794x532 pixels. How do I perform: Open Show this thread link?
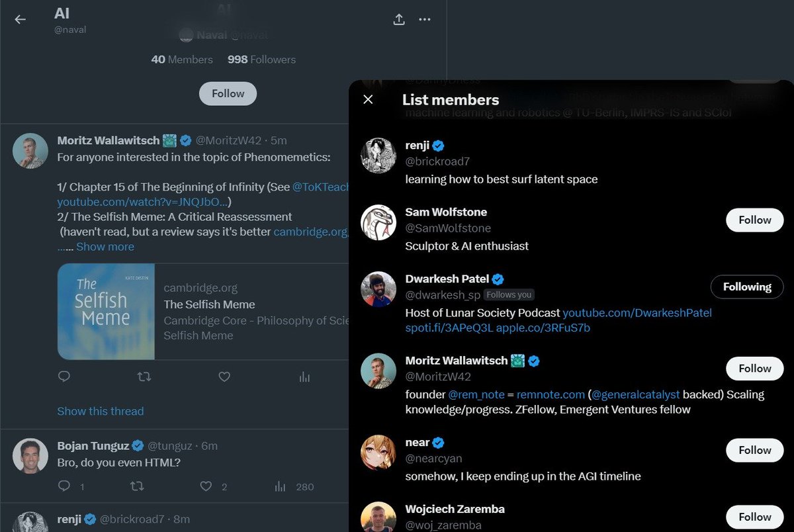(x=101, y=411)
